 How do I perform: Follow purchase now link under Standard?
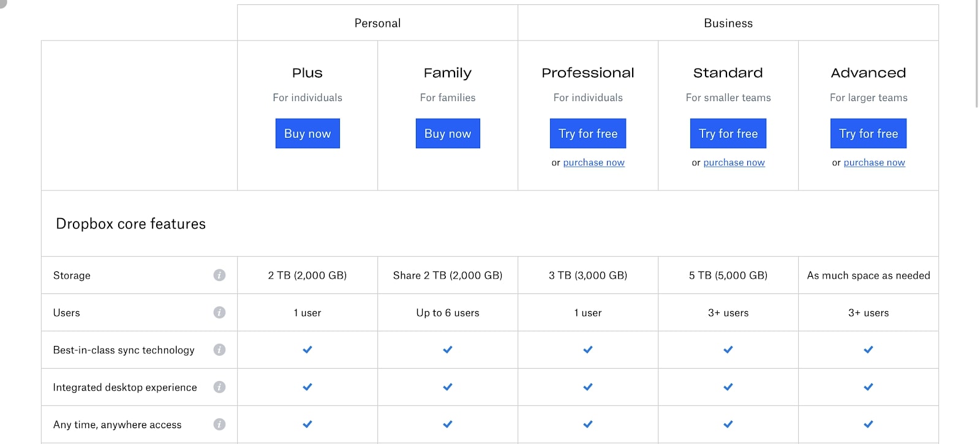click(734, 162)
